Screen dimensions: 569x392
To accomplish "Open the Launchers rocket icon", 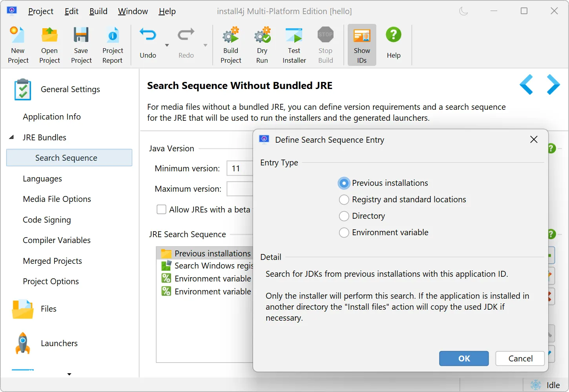I will pyautogui.click(x=23, y=343).
